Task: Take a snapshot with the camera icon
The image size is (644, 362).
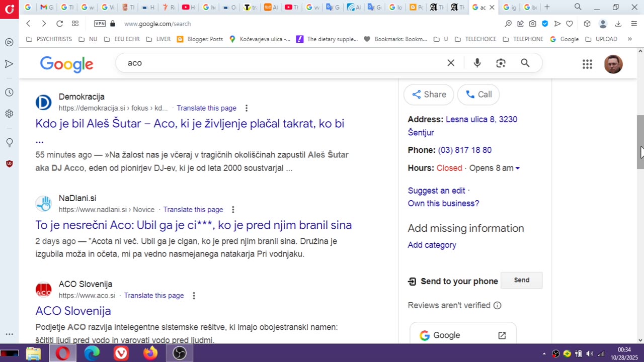Action: [532, 24]
